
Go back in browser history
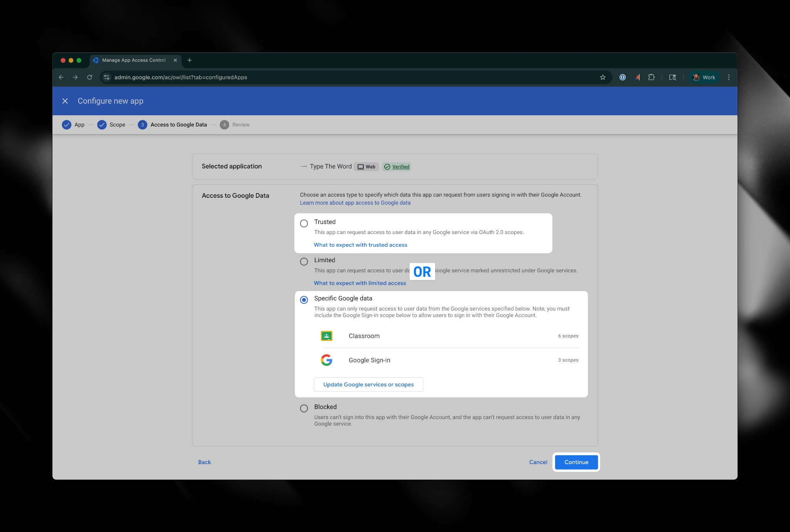[x=61, y=77]
